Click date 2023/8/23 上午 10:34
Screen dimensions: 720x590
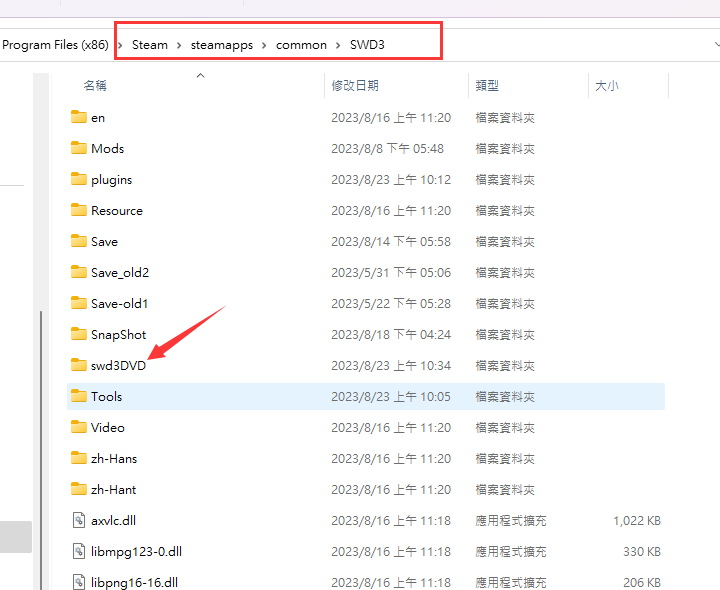click(x=391, y=366)
